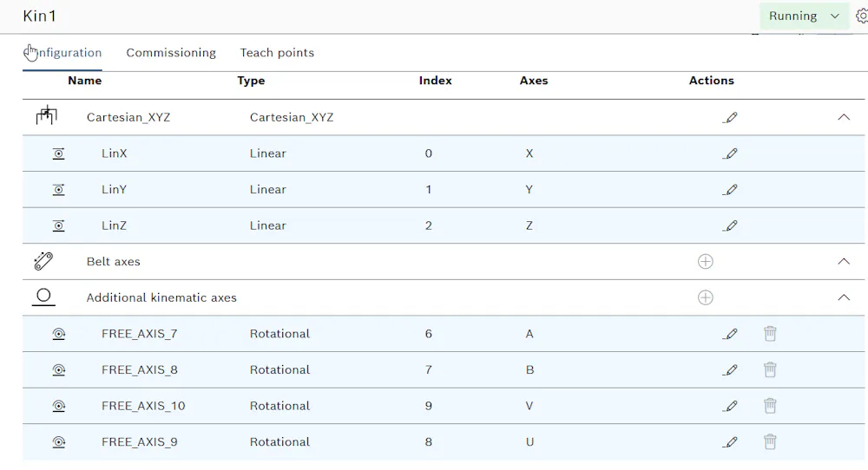Add an additional kinematic axis
The image size is (868, 470).
pos(705,297)
